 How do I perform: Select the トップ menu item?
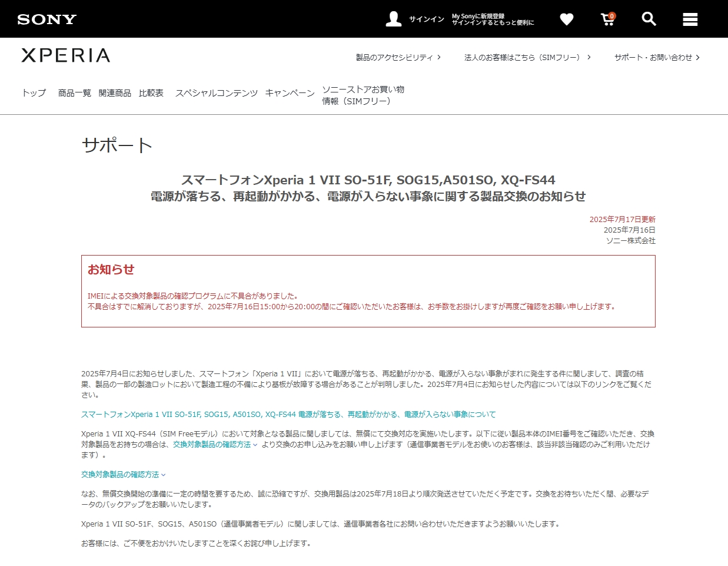point(34,93)
